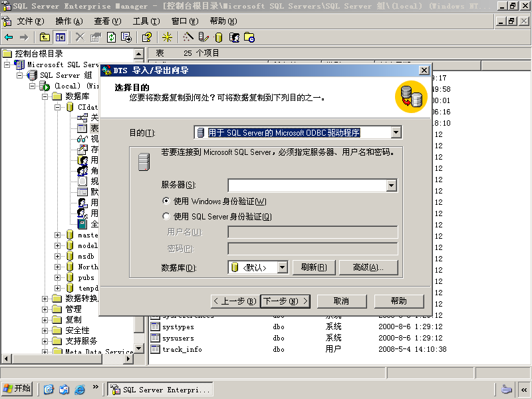Select Windows authentication radio button
Image resolution: width=532 pixels, height=399 pixels.
[x=166, y=201]
